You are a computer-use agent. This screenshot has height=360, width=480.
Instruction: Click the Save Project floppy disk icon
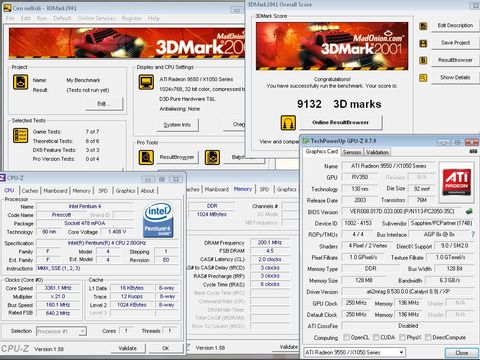click(x=423, y=43)
